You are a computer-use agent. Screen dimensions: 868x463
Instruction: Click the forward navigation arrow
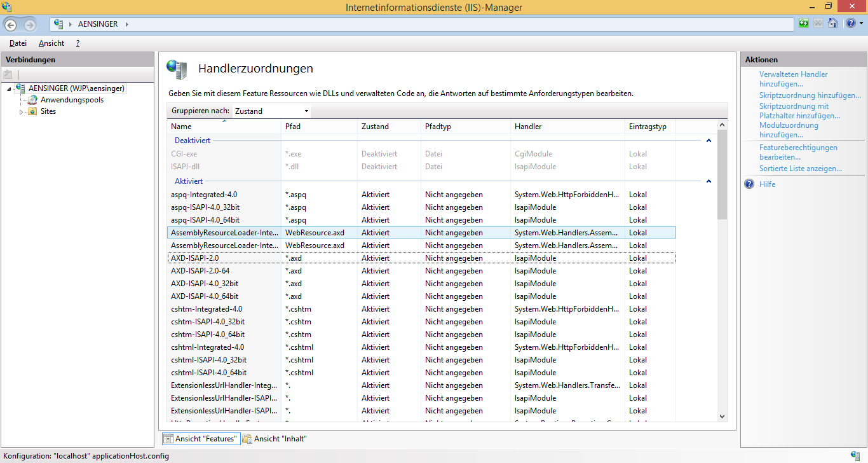tap(30, 25)
